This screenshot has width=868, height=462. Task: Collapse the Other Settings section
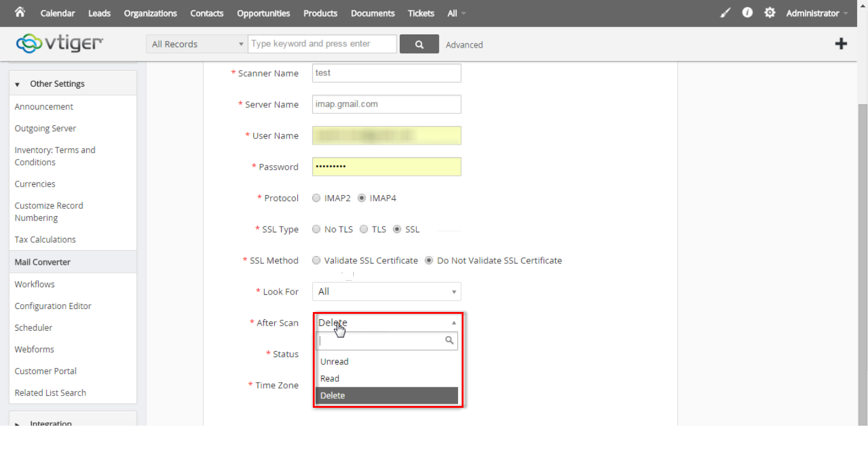tap(73, 84)
